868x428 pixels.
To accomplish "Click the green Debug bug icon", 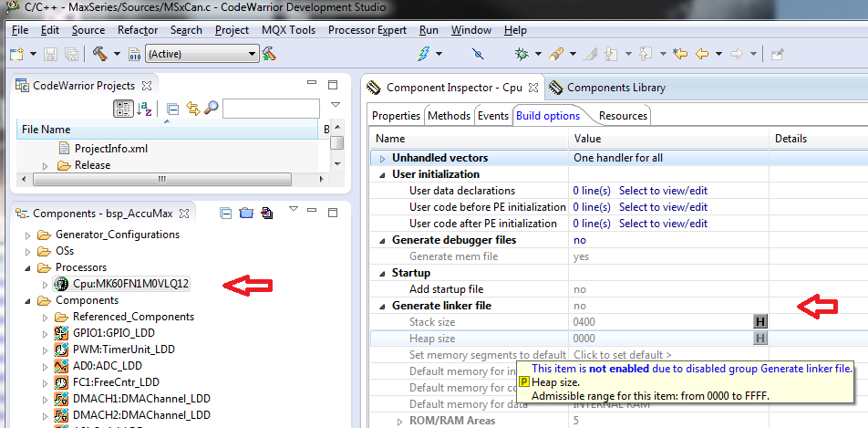I will [x=521, y=54].
